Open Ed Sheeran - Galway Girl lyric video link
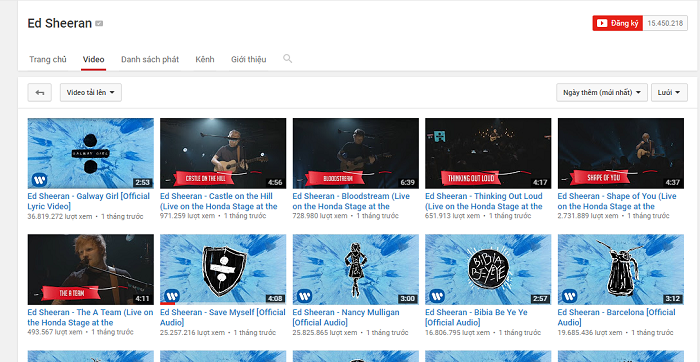 pyautogui.click(x=88, y=201)
